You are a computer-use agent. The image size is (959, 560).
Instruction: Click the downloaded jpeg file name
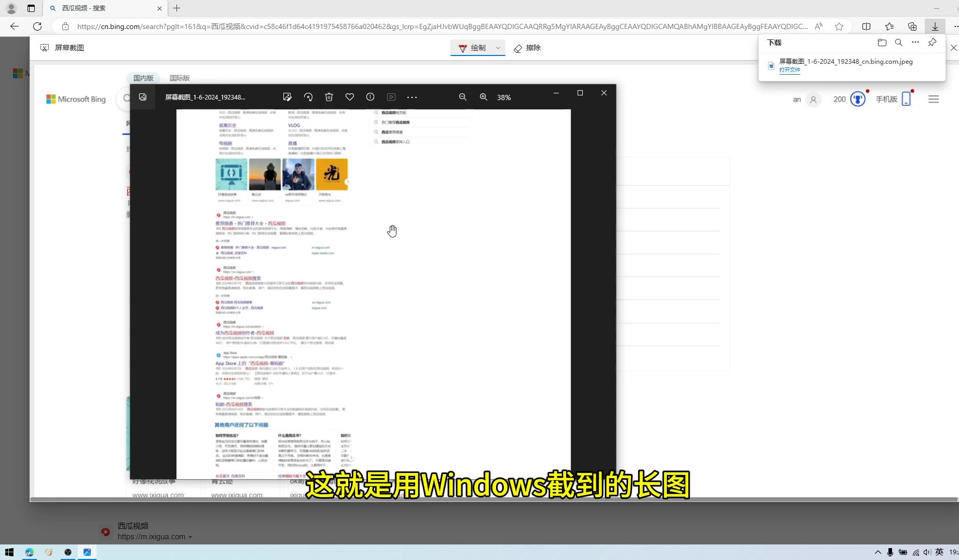tap(846, 61)
